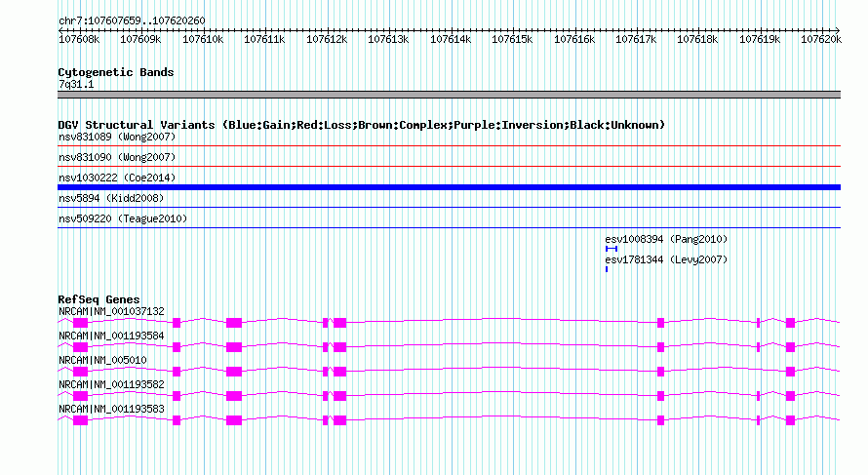This screenshot has width=868, height=475.
Task: Click the 107608k ruler tick label
Action: 79,39
